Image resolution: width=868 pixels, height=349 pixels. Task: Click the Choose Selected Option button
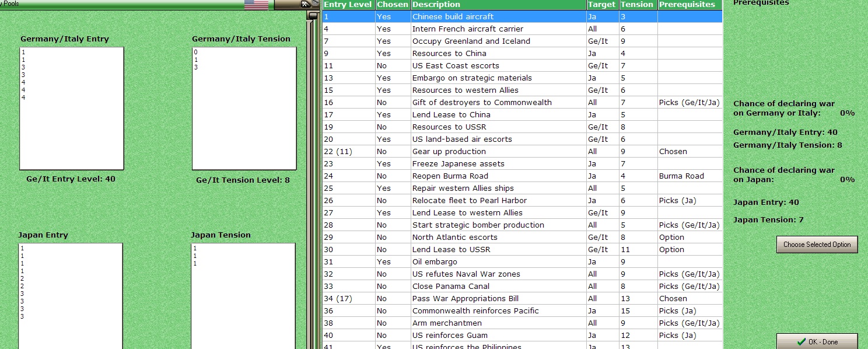pos(817,245)
